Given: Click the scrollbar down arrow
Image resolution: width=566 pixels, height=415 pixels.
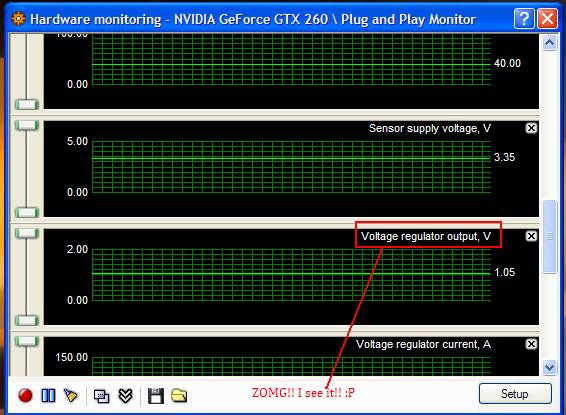Looking at the screenshot, I should click(549, 367).
